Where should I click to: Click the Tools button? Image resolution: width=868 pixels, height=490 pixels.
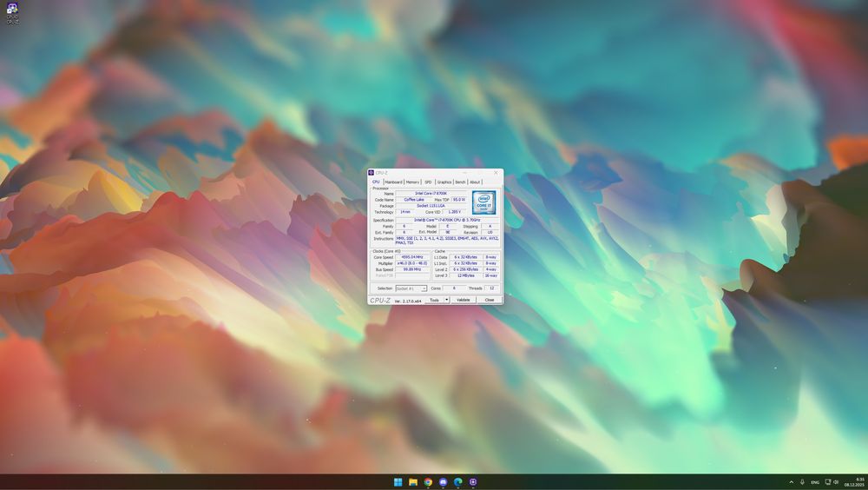tap(435, 300)
